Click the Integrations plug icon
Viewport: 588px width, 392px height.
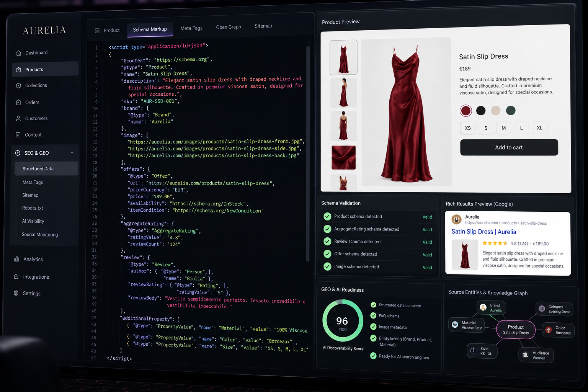click(16, 276)
